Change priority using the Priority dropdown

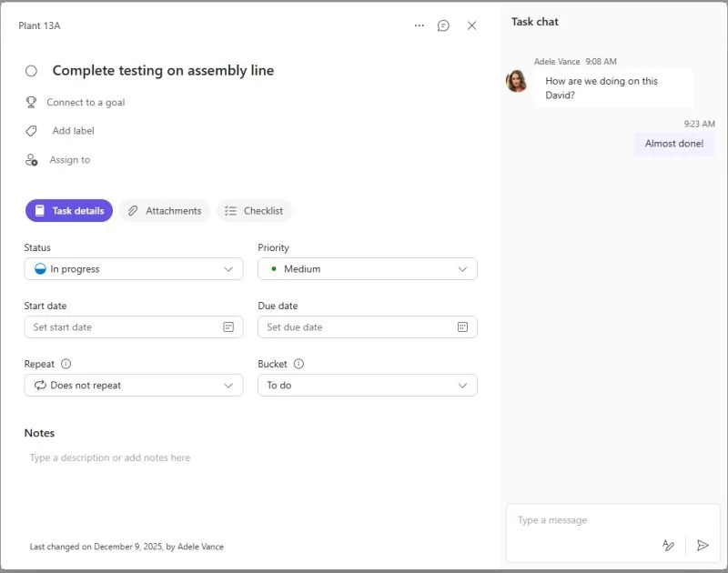click(x=367, y=268)
